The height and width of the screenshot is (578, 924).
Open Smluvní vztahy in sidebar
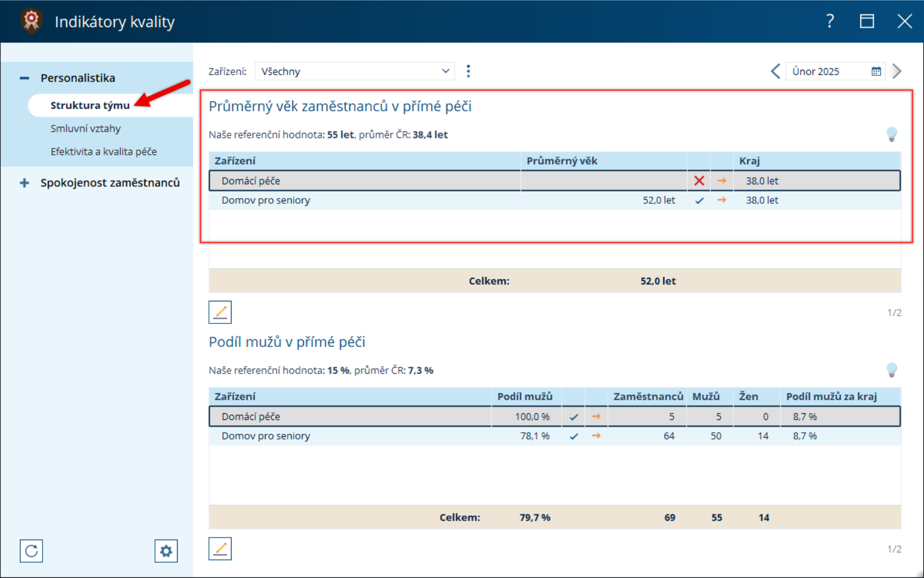click(x=86, y=128)
